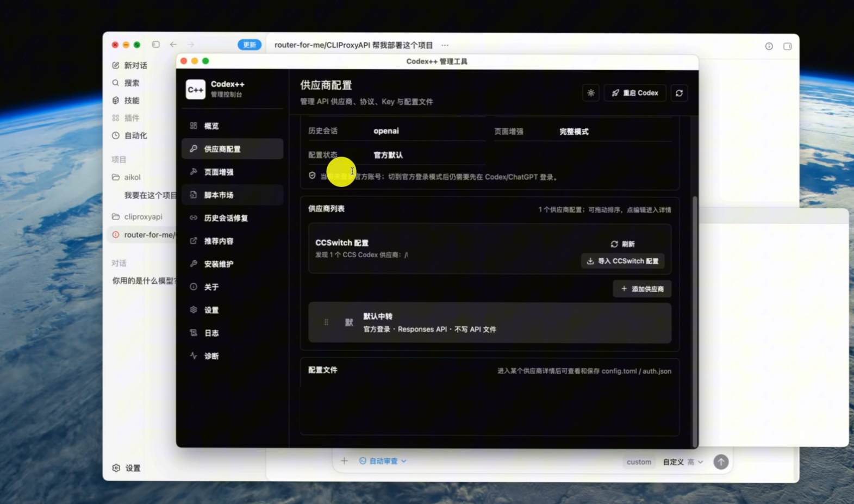Click the 历史会话修复 link icon
The image size is (854, 504).
coord(194,217)
